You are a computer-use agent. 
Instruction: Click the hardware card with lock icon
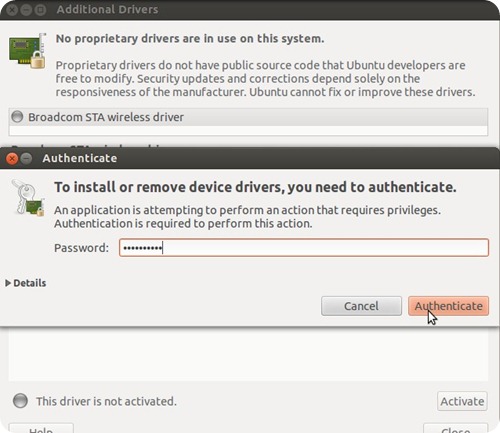tap(28, 50)
